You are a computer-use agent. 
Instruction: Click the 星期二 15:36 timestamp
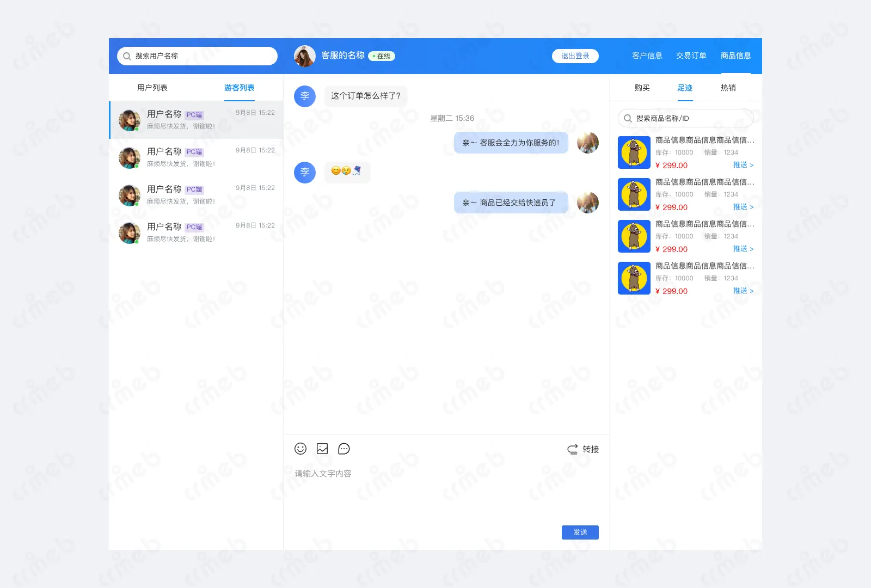[452, 118]
